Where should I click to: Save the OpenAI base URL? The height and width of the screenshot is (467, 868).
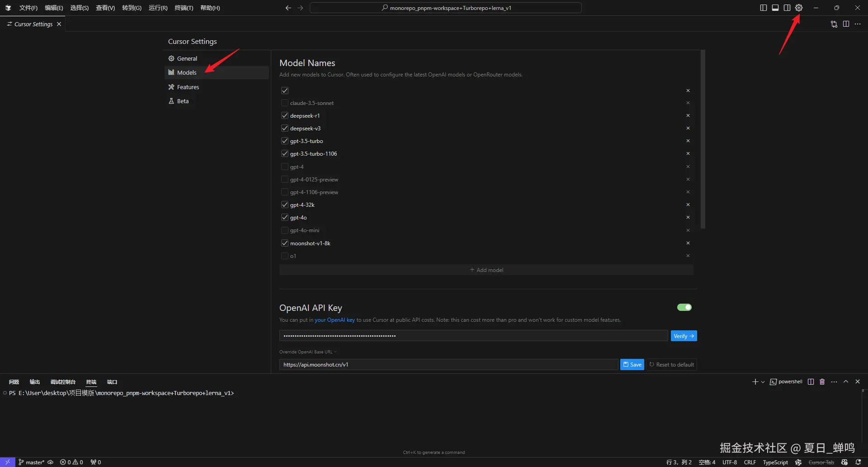point(632,365)
